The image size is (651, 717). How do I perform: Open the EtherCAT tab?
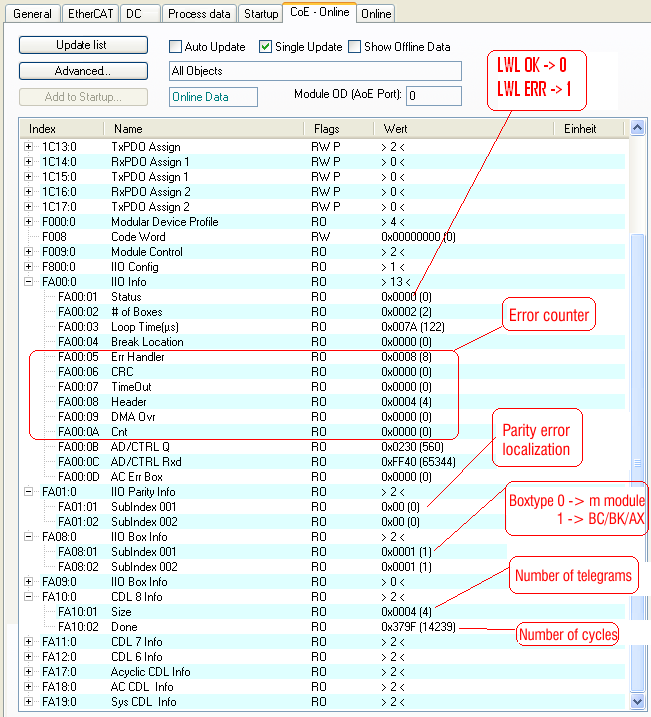90,14
